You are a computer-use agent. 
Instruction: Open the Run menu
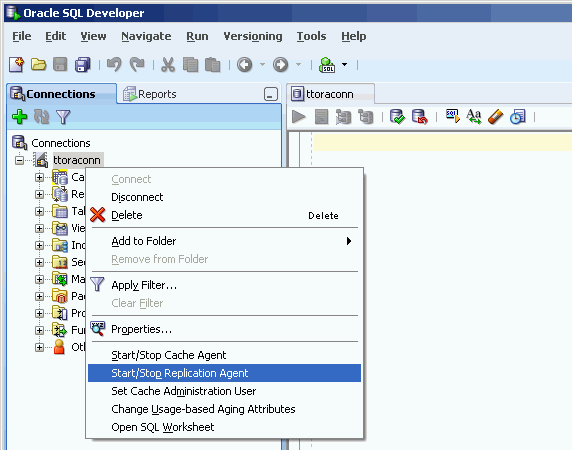[197, 36]
